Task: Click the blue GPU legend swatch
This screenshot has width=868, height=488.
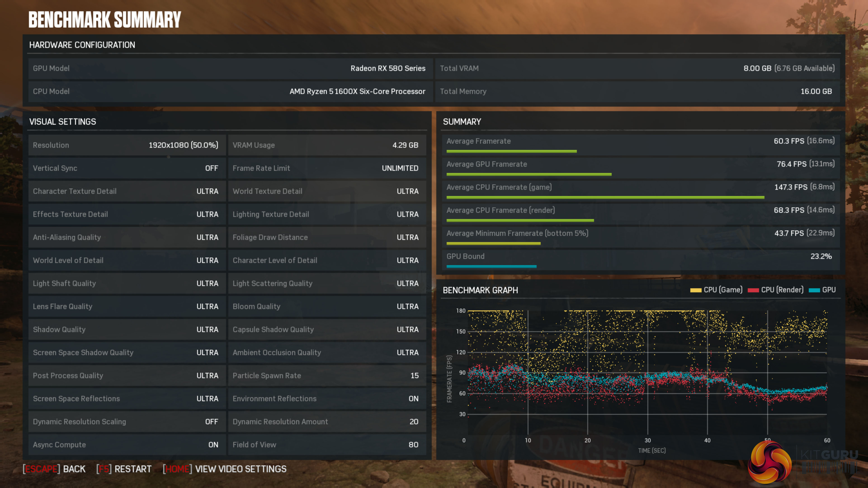Action: pos(814,290)
